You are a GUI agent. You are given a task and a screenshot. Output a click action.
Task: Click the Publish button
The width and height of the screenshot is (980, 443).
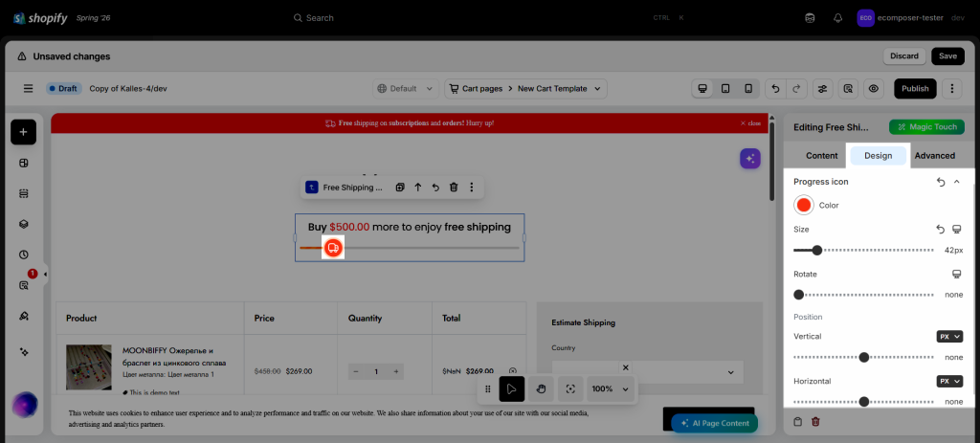pos(915,89)
